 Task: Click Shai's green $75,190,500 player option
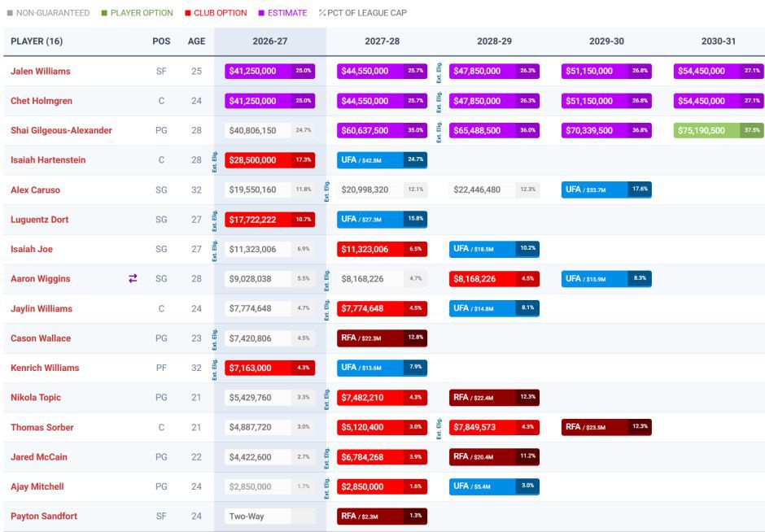pos(719,131)
